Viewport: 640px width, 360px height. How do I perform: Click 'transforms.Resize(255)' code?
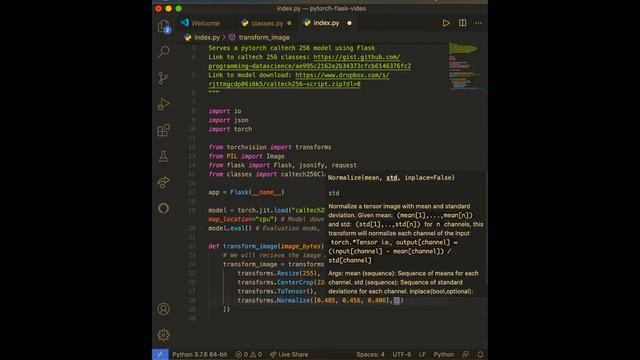[x=279, y=273]
